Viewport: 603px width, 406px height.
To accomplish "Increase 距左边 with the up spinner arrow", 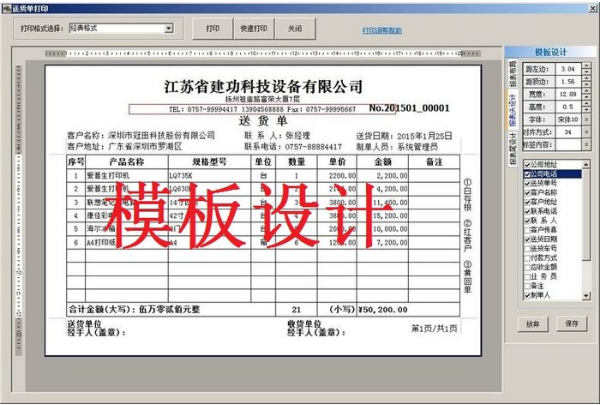I will tap(586, 66).
